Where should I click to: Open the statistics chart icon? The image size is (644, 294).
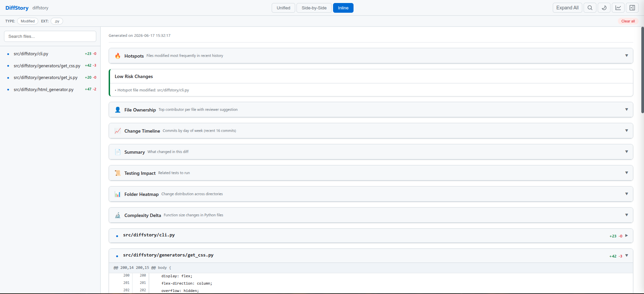618,8
